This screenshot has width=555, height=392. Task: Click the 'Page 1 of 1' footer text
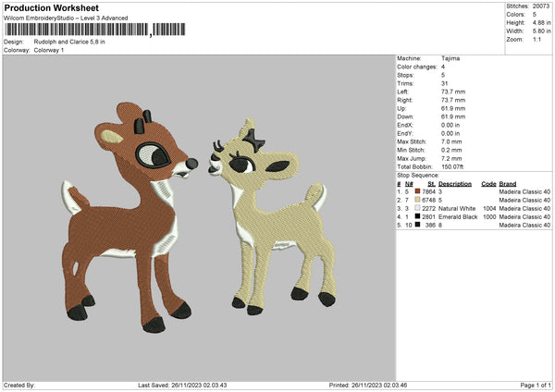tap(536, 385)
